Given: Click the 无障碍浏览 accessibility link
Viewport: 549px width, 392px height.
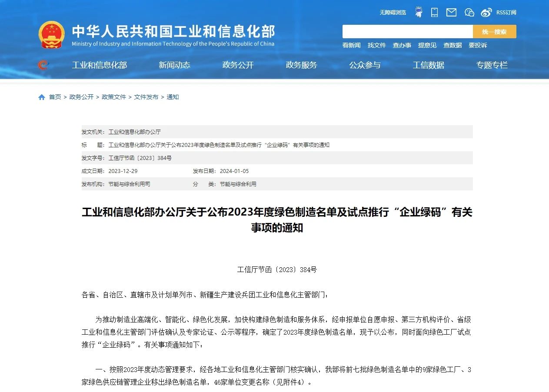Looking at the screenshot, I should coord(393,13).
